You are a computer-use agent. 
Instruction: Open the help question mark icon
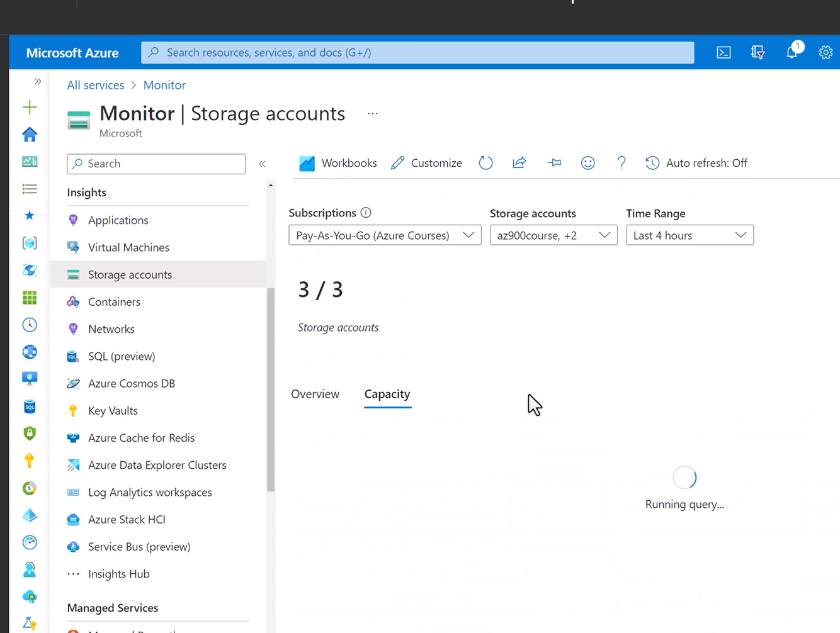click(x=621, y=163)
